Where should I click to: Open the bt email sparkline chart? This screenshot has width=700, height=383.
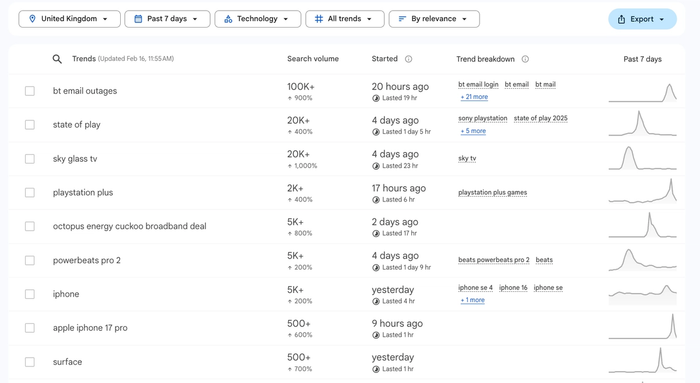[642, 93]
